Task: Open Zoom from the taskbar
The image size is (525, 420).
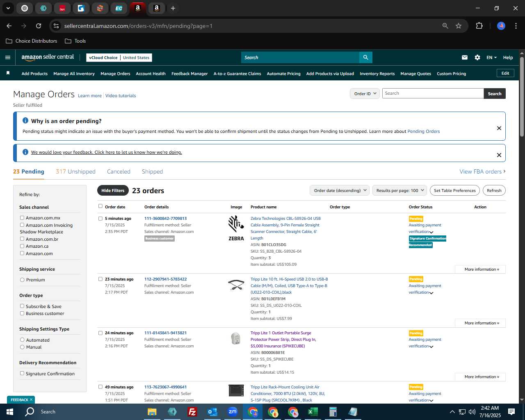Action: (233, 412)
